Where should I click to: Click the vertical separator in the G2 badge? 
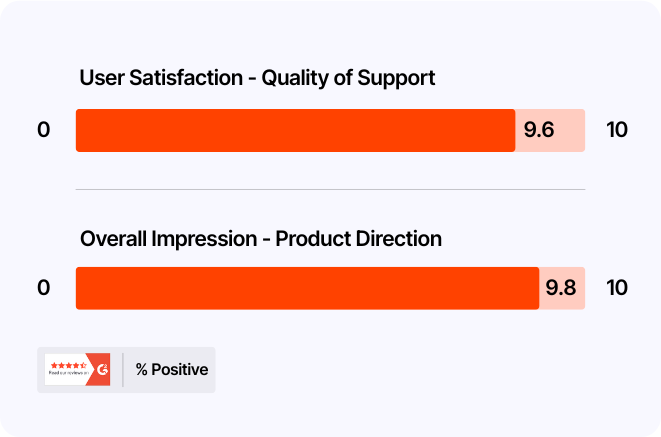click(x=123, y=370)
